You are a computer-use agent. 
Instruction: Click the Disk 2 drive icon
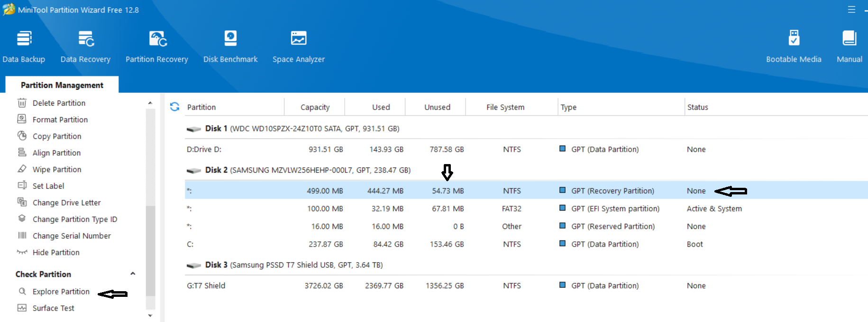coord(194,170)
